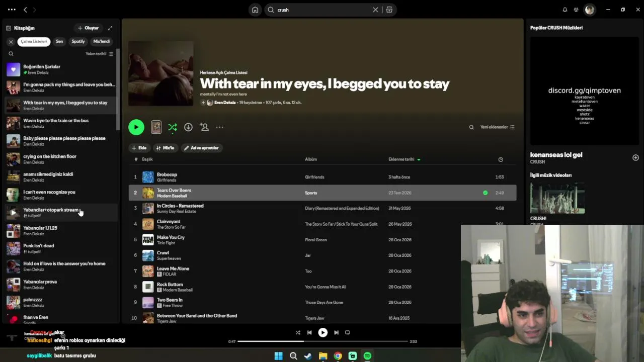
Task: Open Beğenilen Şarkılar in the library
Action: click(x=60, y=69)
